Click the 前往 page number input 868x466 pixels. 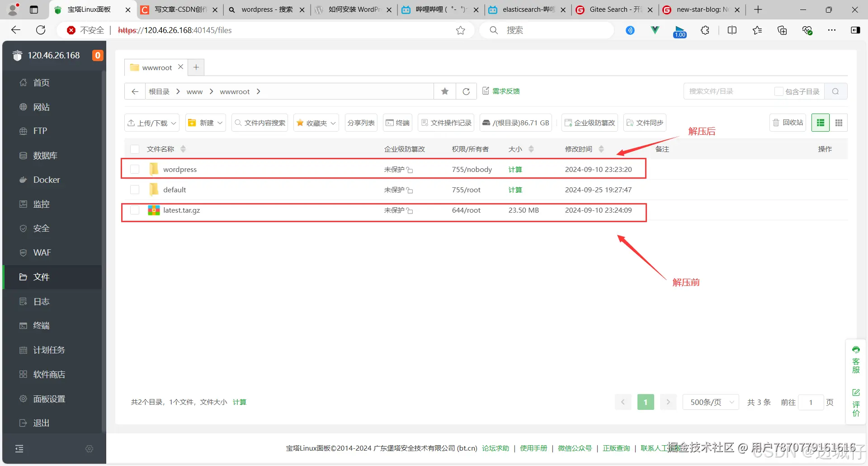811,402
